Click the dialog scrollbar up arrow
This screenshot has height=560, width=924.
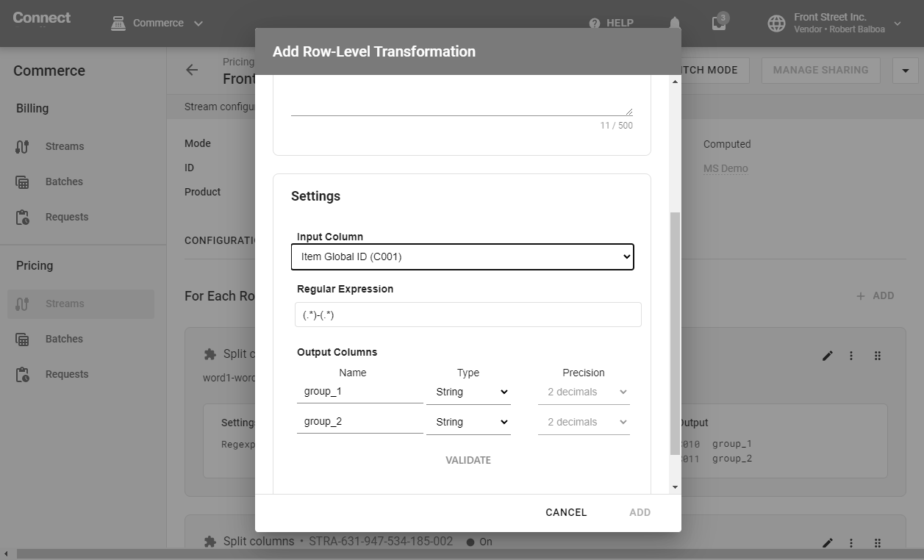point(675,81)
